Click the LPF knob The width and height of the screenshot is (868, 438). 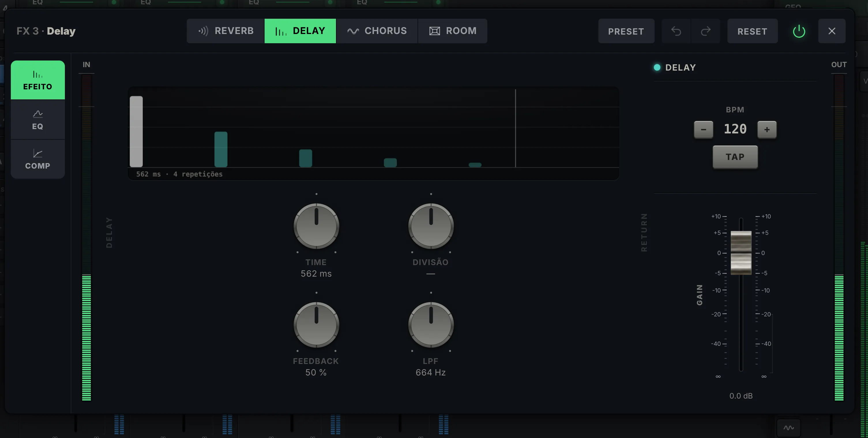pyautogui.click(x=431, y=324)
